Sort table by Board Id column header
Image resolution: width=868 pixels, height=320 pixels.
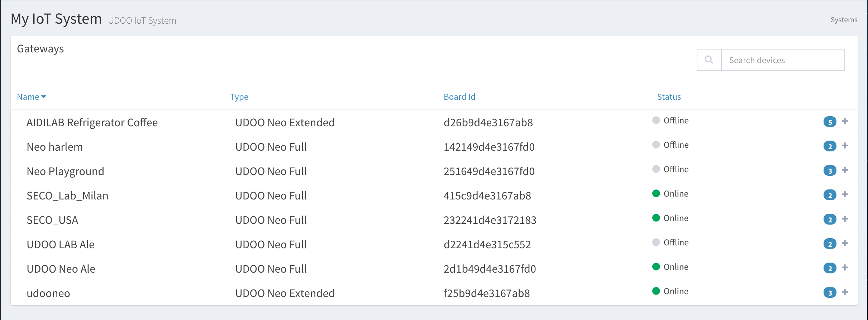point(459,97)
